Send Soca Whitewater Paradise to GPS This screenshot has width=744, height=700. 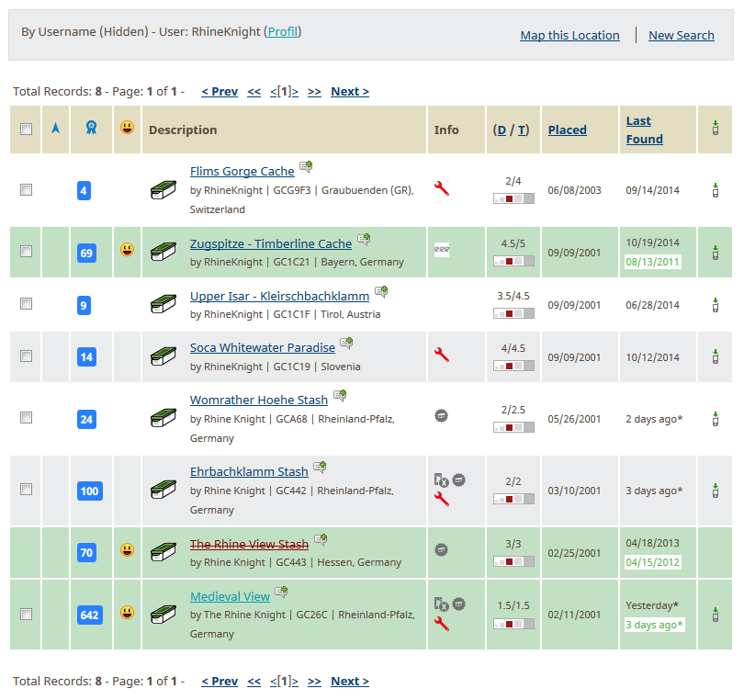click(x=715, y=356)
